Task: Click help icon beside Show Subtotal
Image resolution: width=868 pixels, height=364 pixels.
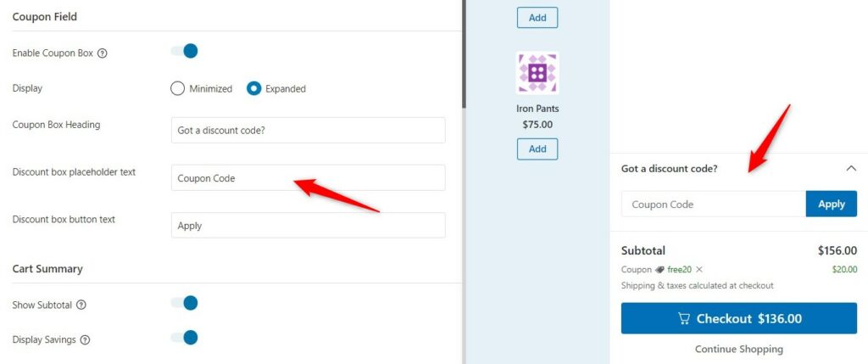Action: point(81,305)
